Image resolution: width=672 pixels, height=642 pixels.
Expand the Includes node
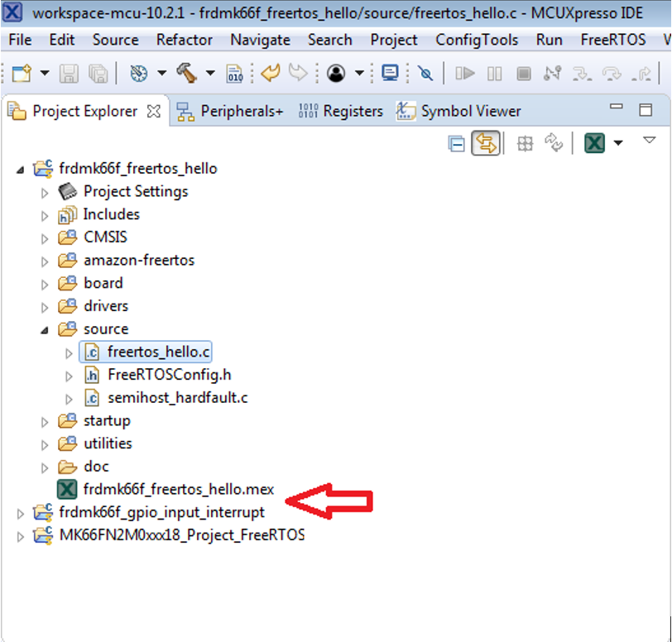45,216
